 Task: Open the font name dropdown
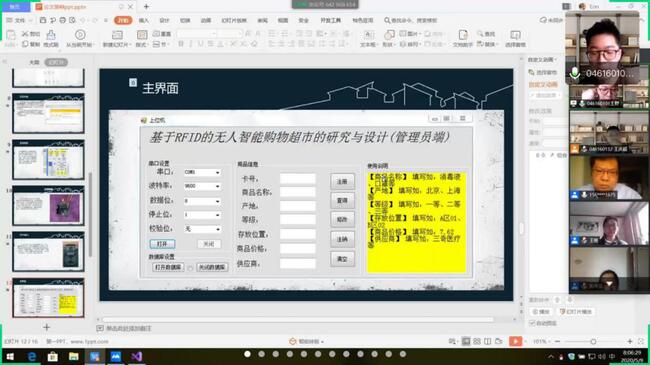(x=214, y=34)
